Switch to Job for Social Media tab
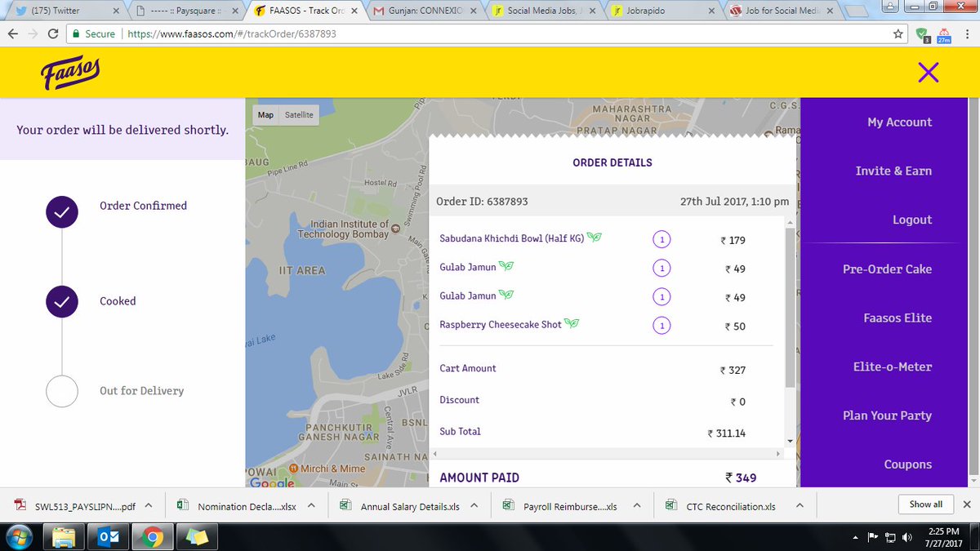Screen dimensions: 980x551 [782, 11]
